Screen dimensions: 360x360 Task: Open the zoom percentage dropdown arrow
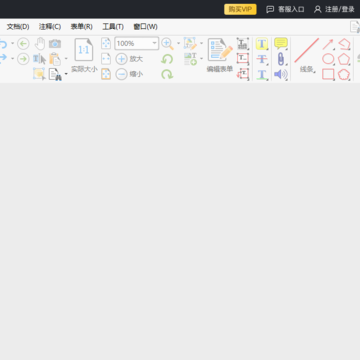[x=155, y=43]
